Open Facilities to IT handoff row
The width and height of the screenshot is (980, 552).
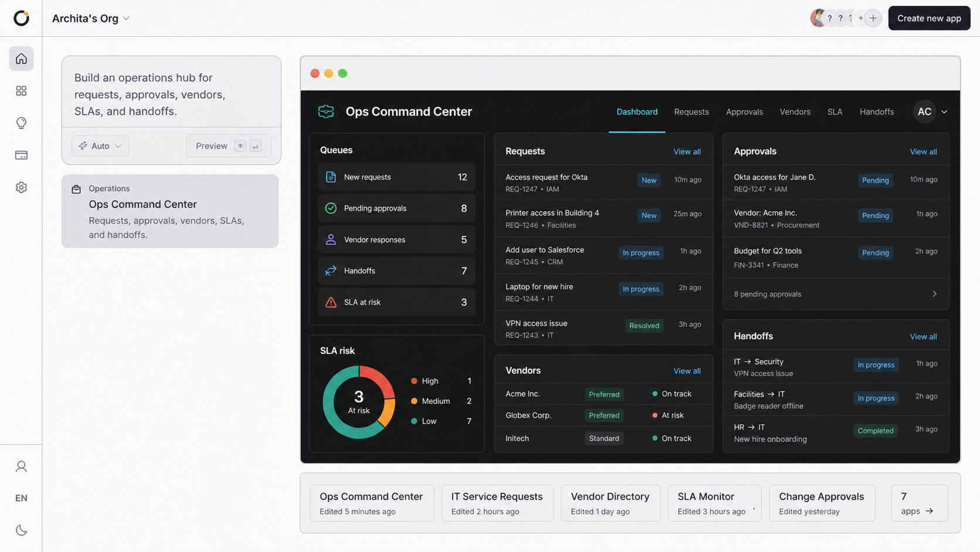[x=836, y=399]
